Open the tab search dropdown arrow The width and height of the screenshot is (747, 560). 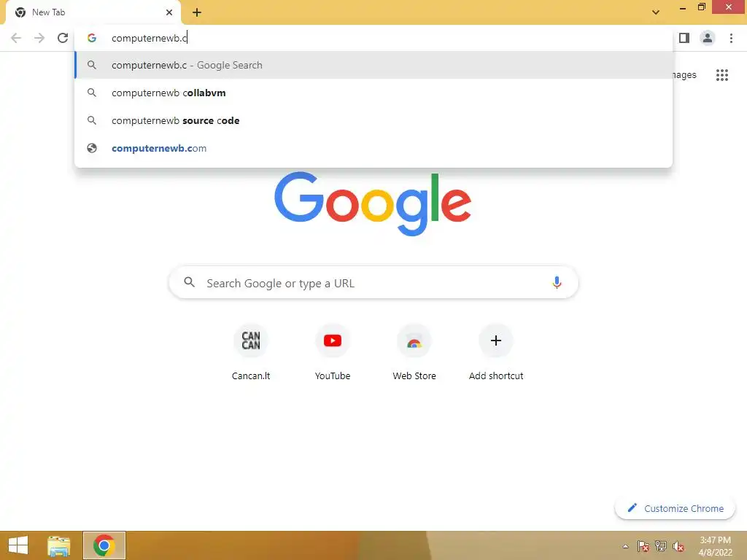tap(656, 12)
